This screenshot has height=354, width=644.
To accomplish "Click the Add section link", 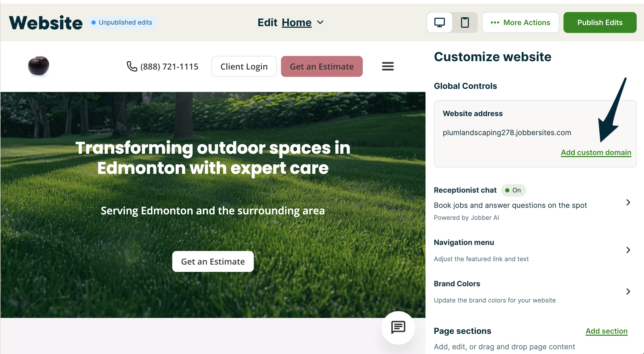I will coord(606,331).
